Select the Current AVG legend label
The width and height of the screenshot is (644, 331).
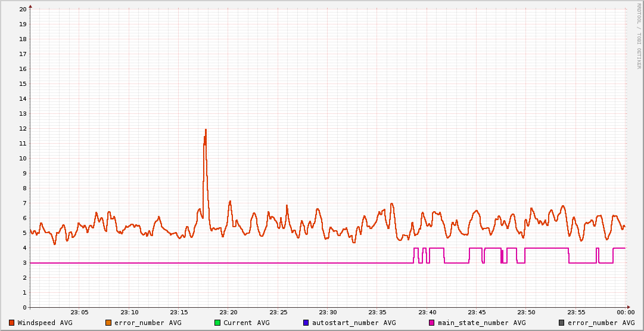[x=247, y=323]
